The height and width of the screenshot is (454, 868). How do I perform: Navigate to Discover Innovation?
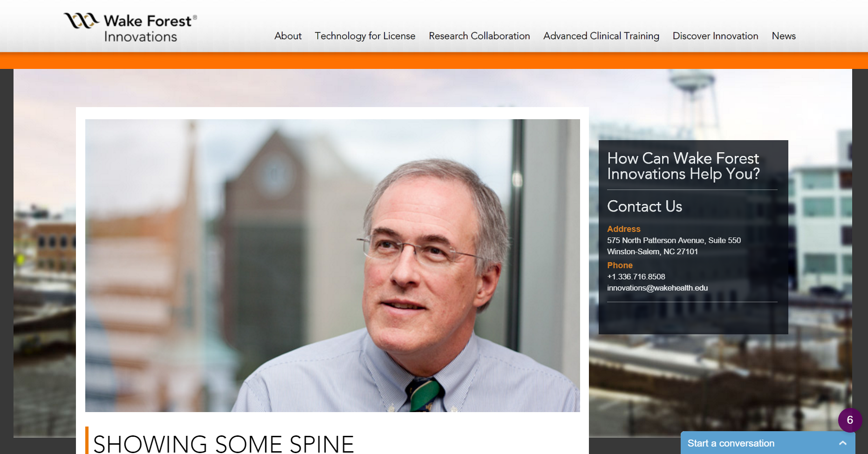tap(715, 36)
